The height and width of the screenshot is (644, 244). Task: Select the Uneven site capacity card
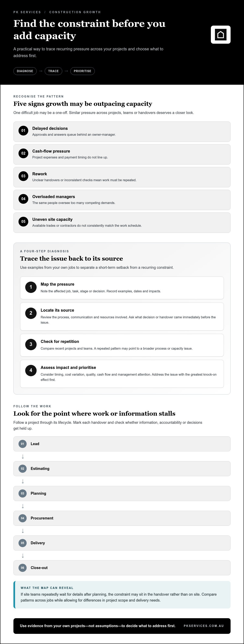(x=122, y=222)
